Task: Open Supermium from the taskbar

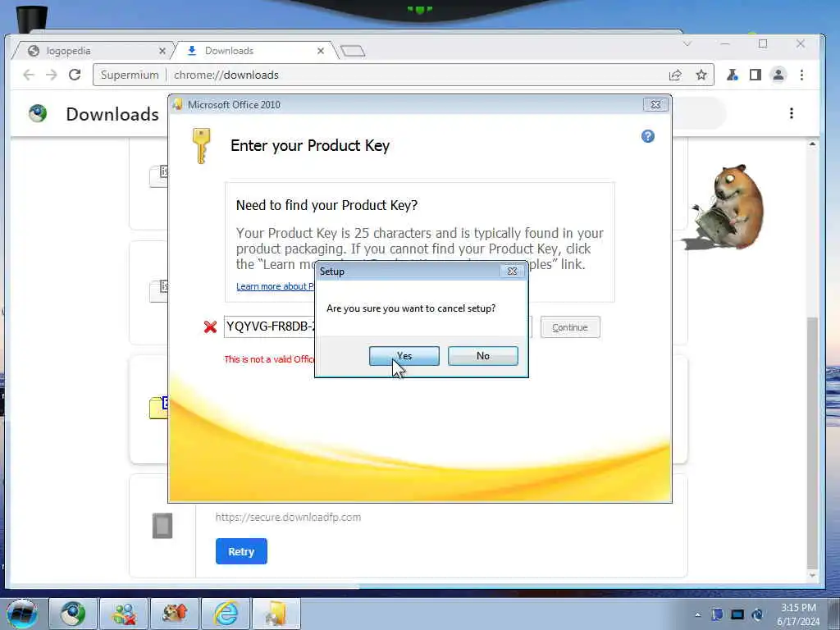Action: (73, 614)
